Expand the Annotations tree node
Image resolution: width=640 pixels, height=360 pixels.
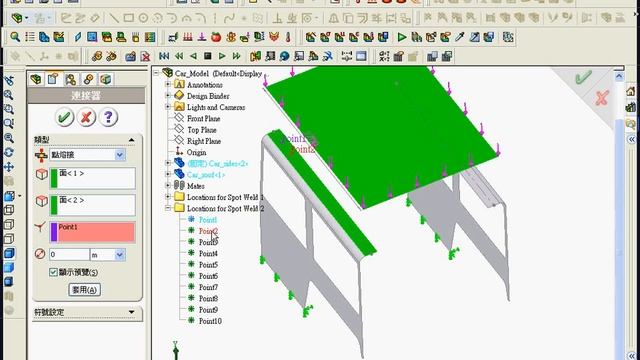tap(168, 84)
